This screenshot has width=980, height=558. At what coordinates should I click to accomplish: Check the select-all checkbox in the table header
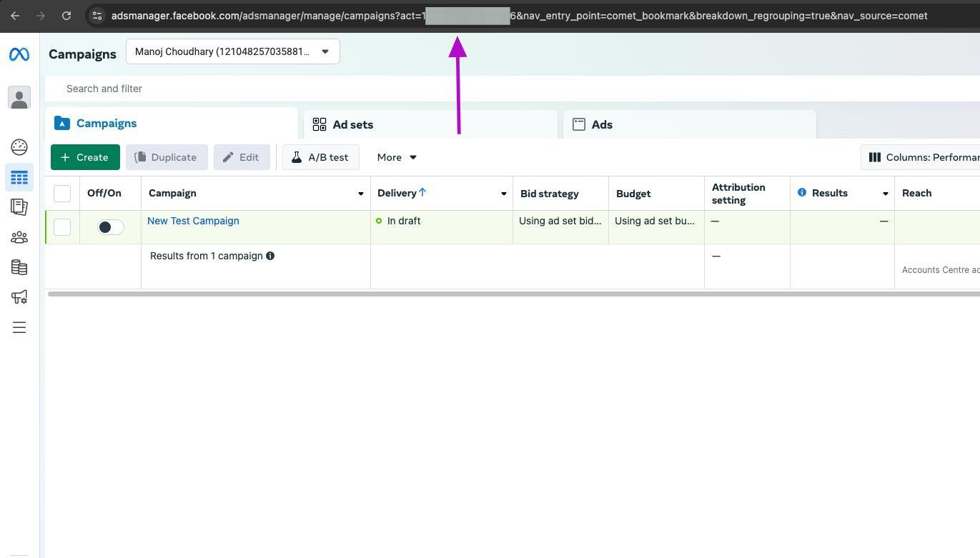[62, 194]
